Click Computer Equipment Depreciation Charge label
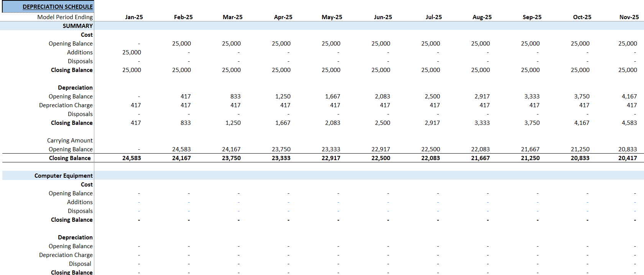 click(x=66, y=255)
